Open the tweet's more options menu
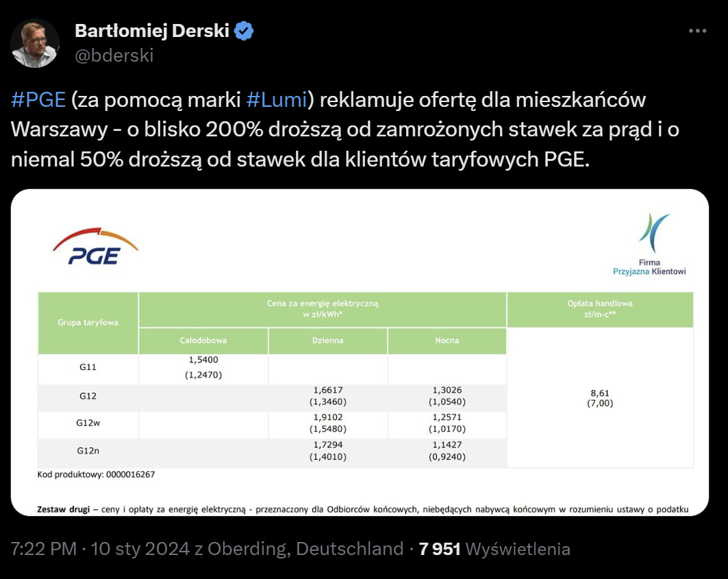The image size is (728, 579). (x=697, y=31)
